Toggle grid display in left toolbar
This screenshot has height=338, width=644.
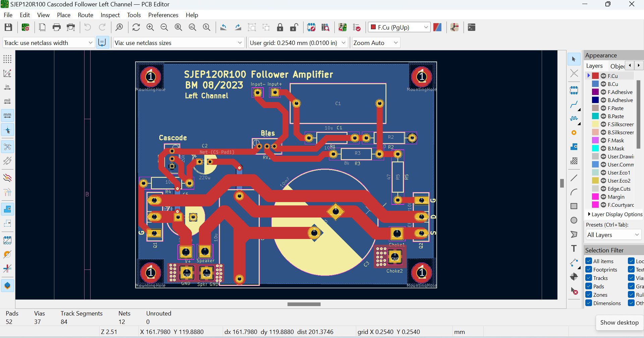pos(7,59)
